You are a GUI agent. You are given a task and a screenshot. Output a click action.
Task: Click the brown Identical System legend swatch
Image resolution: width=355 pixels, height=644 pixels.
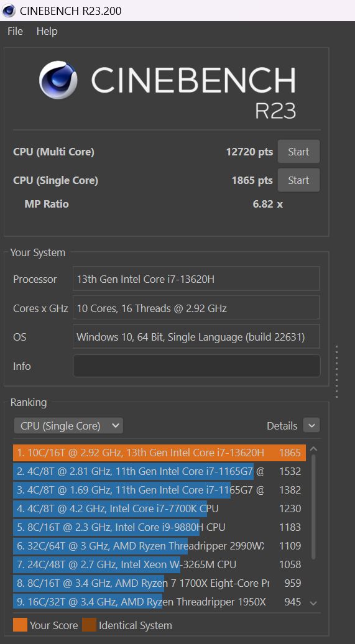[x=89, y=625]
